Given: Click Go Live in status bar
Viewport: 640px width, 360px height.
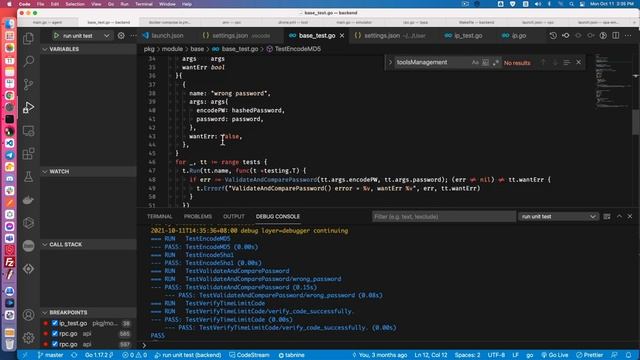Looking at the screenshot, I should coord(554,355).
